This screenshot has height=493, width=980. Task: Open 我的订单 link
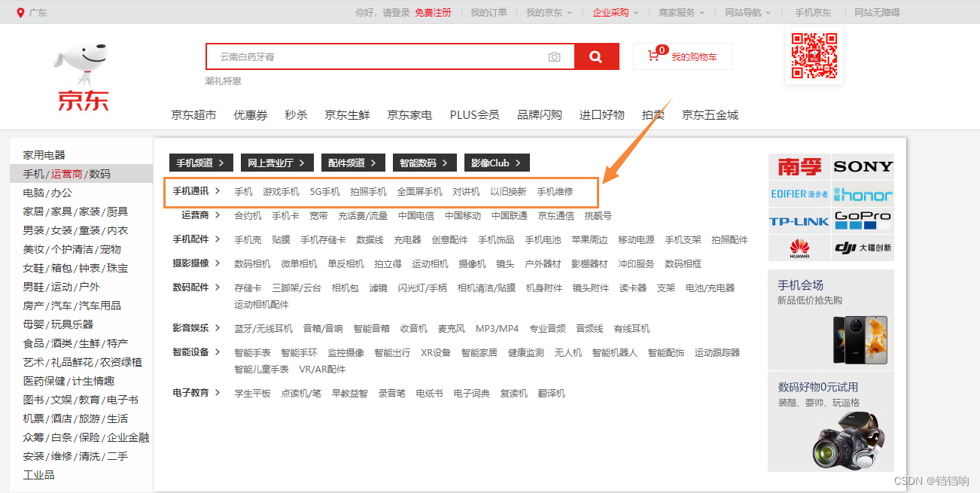[488, 13]
